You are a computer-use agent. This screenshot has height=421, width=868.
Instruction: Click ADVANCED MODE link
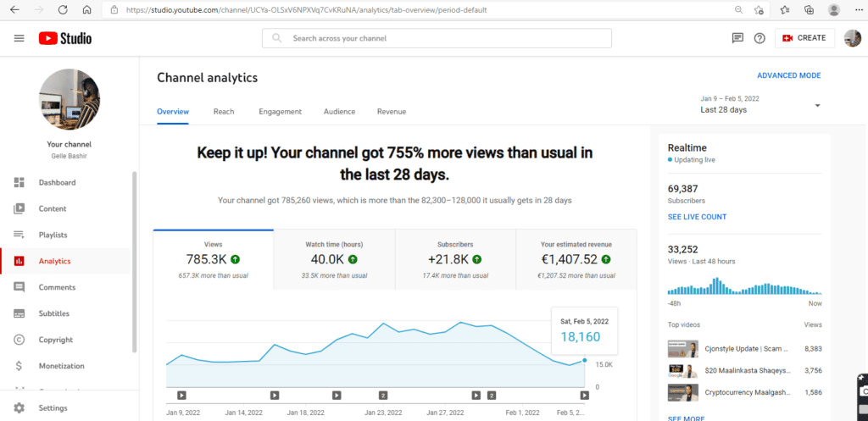coord(788,75)
